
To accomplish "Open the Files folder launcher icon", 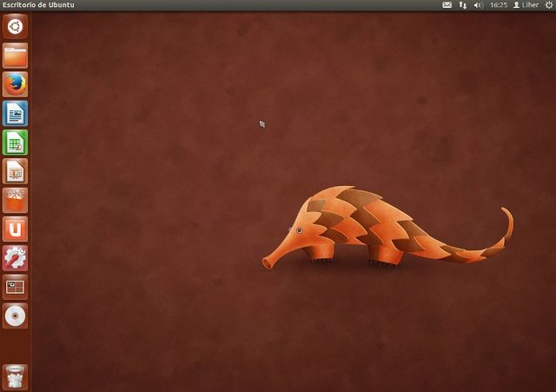I will (15, 56).
